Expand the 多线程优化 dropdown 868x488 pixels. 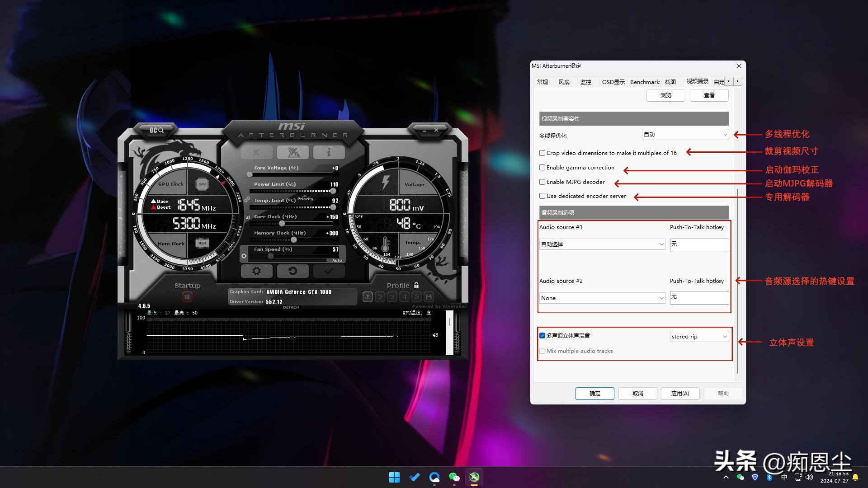point(685,135)
